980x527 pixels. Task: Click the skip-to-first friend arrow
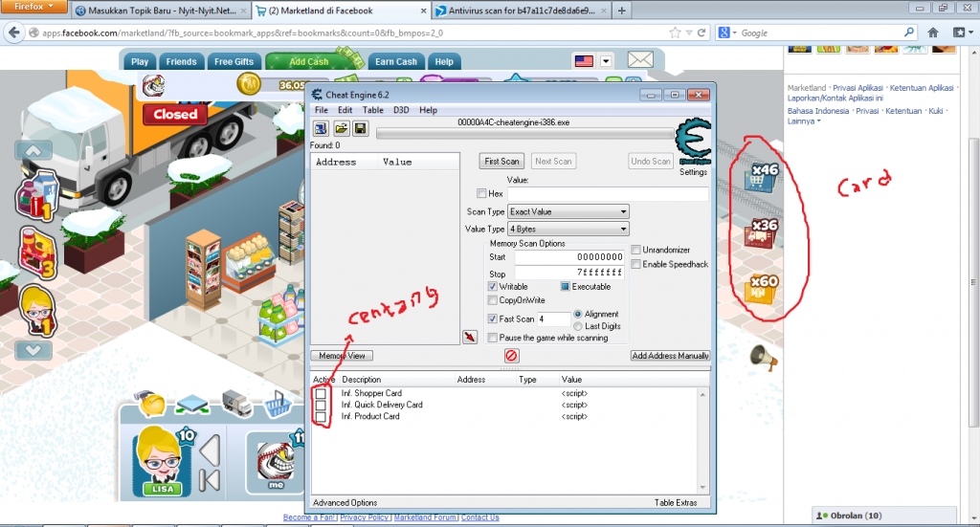(211, 481)
